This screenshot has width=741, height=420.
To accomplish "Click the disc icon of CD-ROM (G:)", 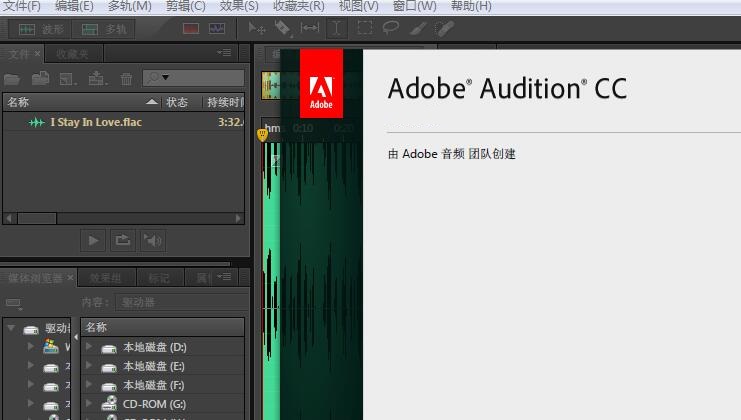I will click(x=109, y=403).
